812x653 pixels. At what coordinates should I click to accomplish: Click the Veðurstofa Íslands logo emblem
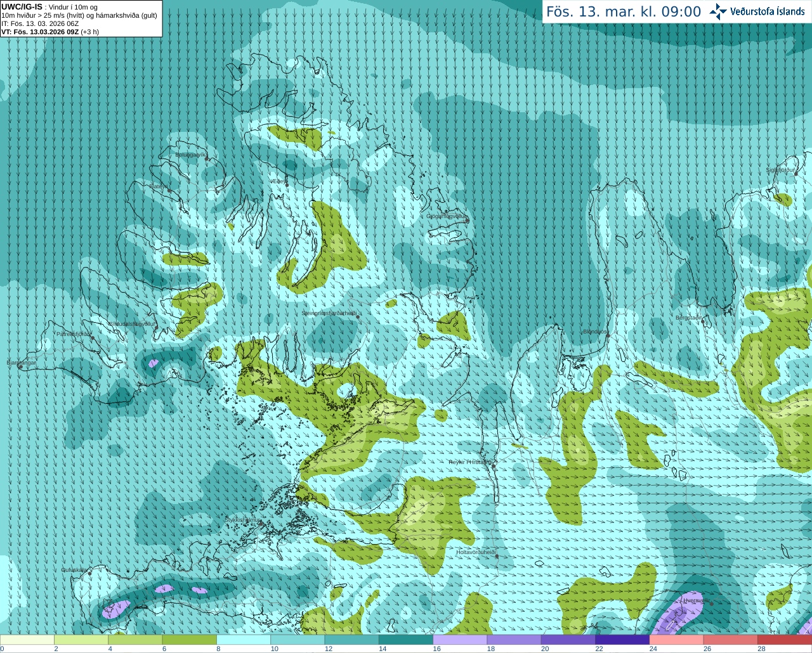coord(718,11)
